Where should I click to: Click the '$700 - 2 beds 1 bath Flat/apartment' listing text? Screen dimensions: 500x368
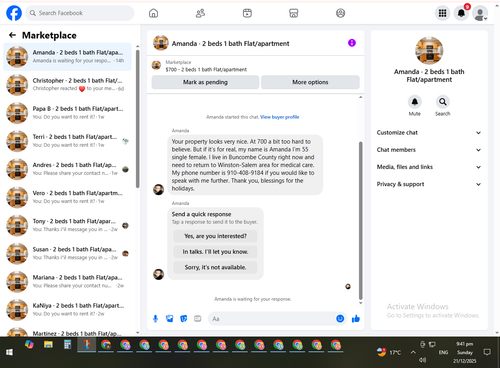206,70
